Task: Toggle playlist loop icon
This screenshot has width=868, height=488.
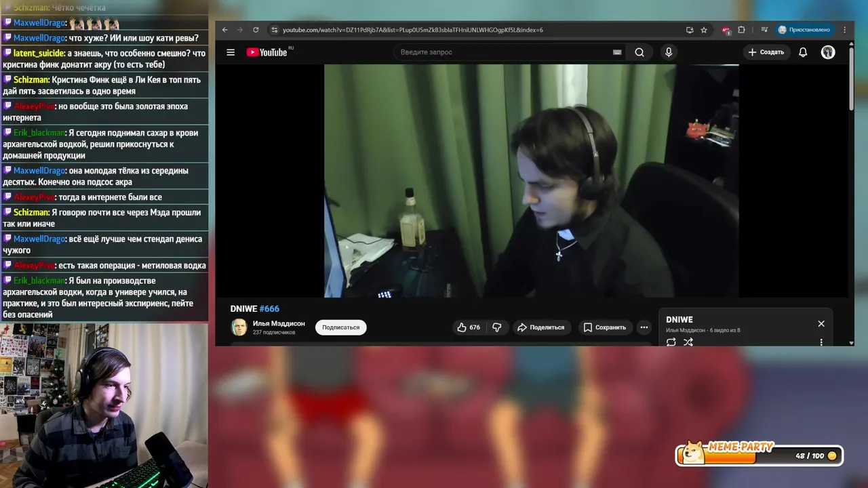Action: point(671,342)
